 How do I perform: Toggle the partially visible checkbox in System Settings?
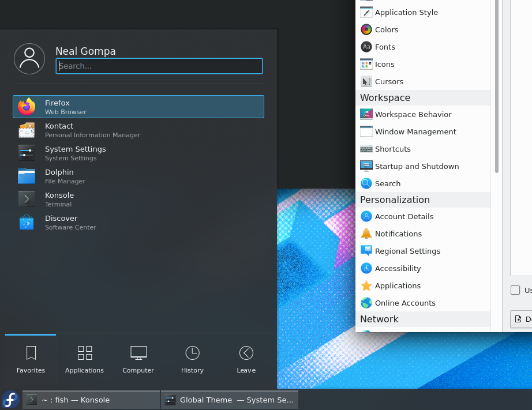pyautogui.click(x=515, y=290)
